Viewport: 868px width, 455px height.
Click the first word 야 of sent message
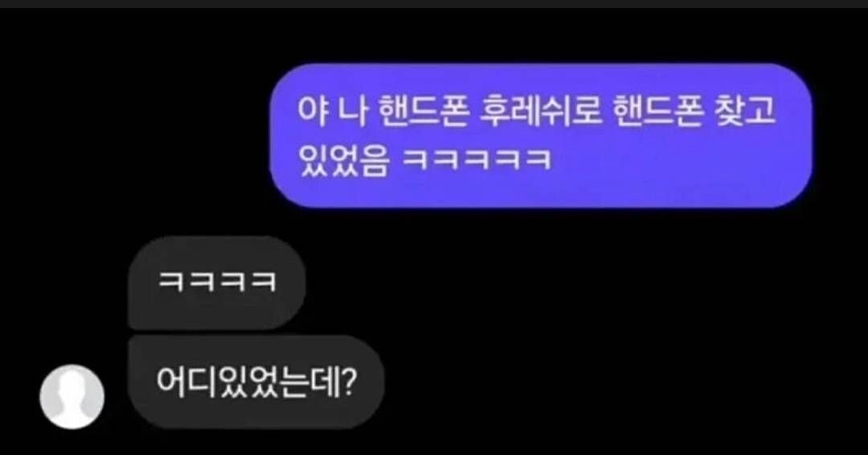[x=313, y=112]
